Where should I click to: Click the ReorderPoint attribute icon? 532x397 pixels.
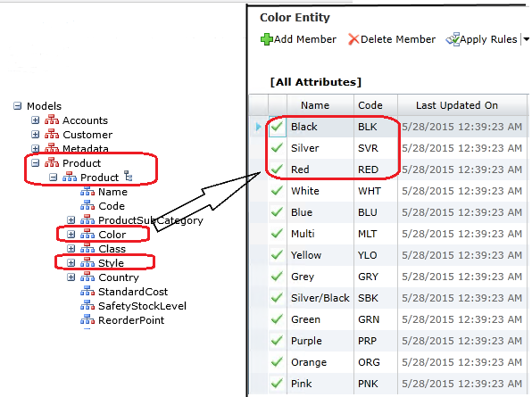pyautogui.click(x=87, y=319)
